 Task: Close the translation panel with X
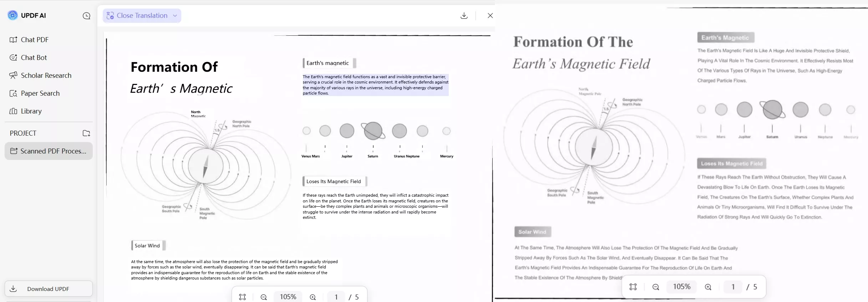(x=490, y=16)
